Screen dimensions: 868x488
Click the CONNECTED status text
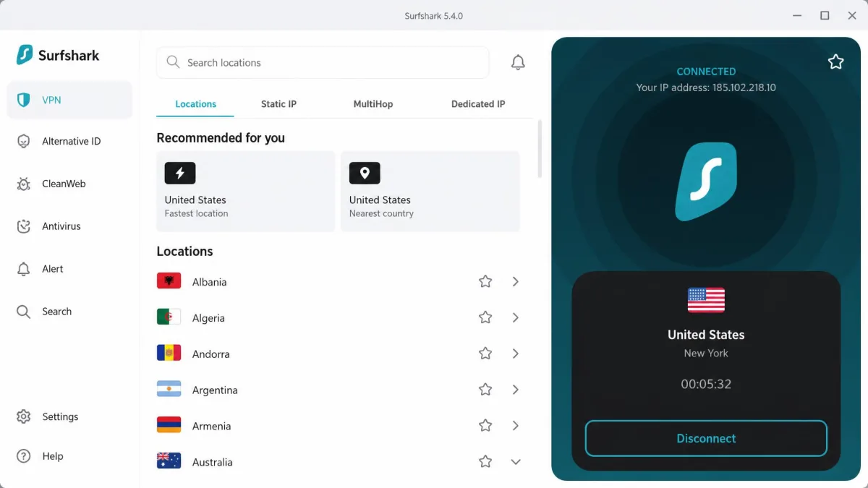pos(706,72)
